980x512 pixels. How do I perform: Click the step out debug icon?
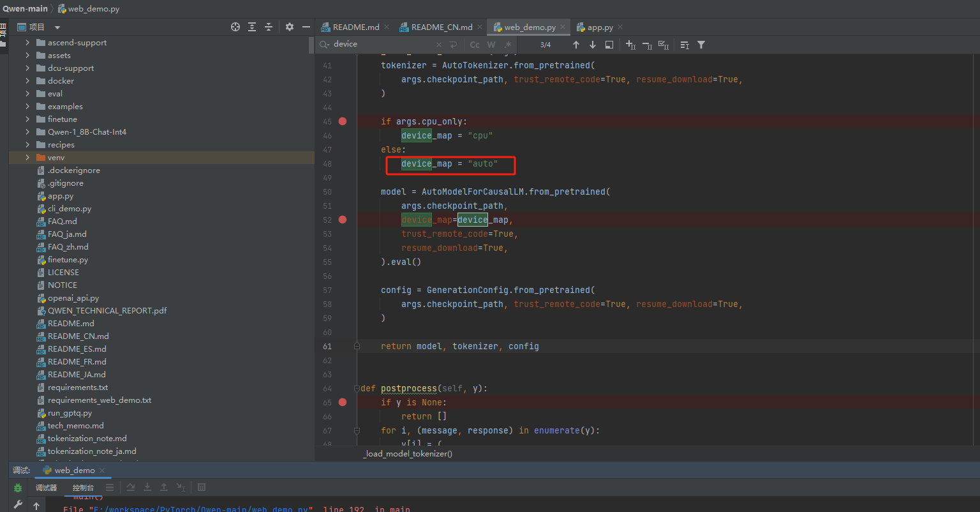coord(164,487)
